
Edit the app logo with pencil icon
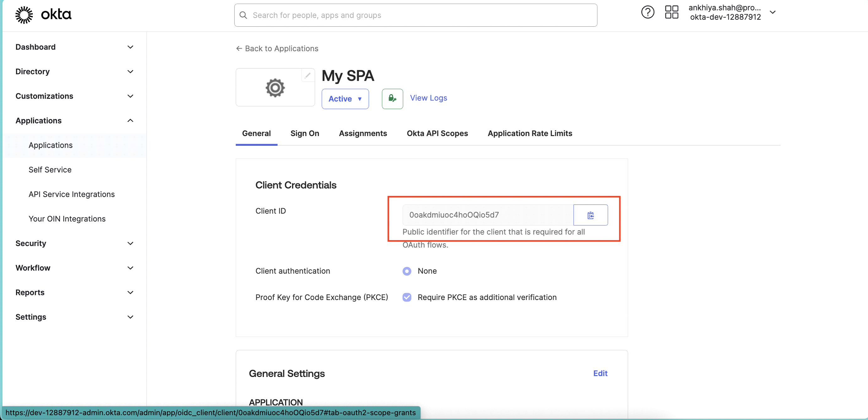pos(307,75)
